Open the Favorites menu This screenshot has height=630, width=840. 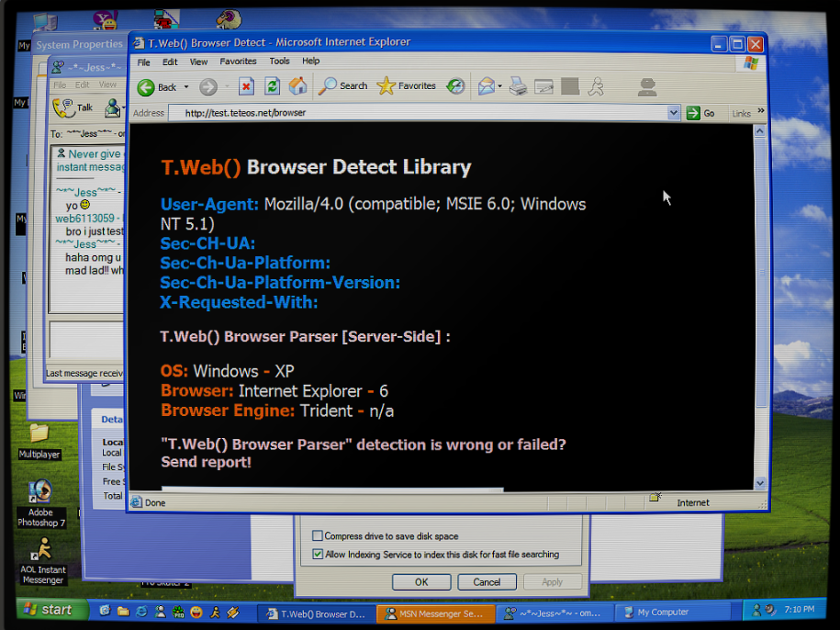238,61
